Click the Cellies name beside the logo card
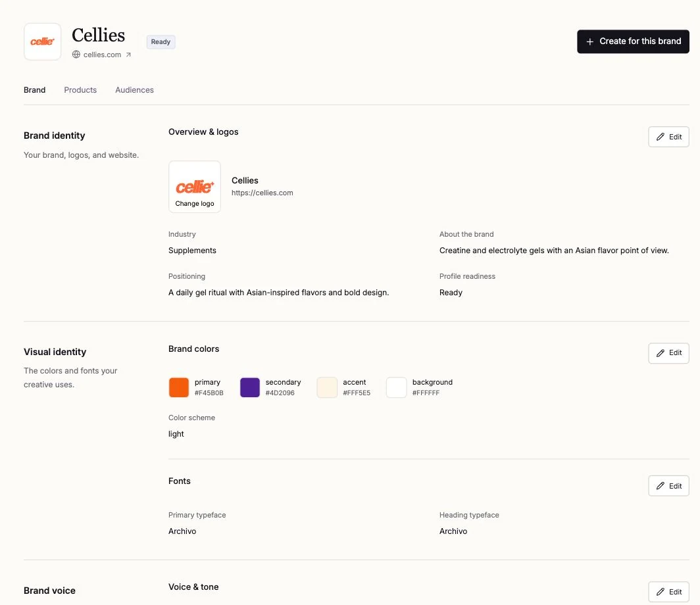The width and height of the screenshot is (700, 605). pos(245,181)
